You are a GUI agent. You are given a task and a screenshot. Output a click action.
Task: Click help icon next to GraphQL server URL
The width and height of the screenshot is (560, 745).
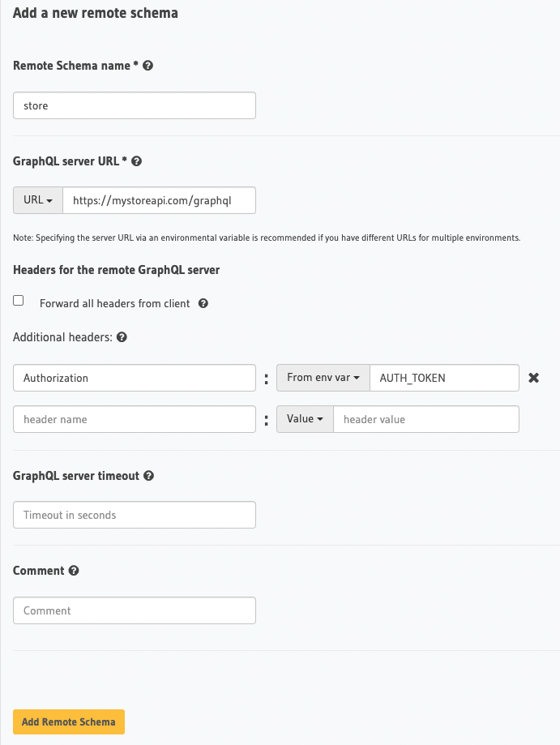pyautogui.click(x=136, y=161)
